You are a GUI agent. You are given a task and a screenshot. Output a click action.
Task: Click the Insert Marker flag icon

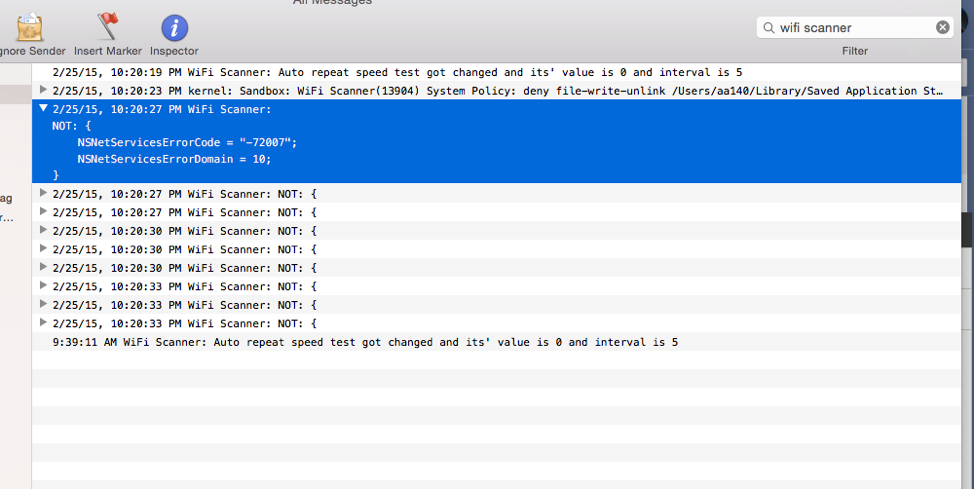[107, 27]
